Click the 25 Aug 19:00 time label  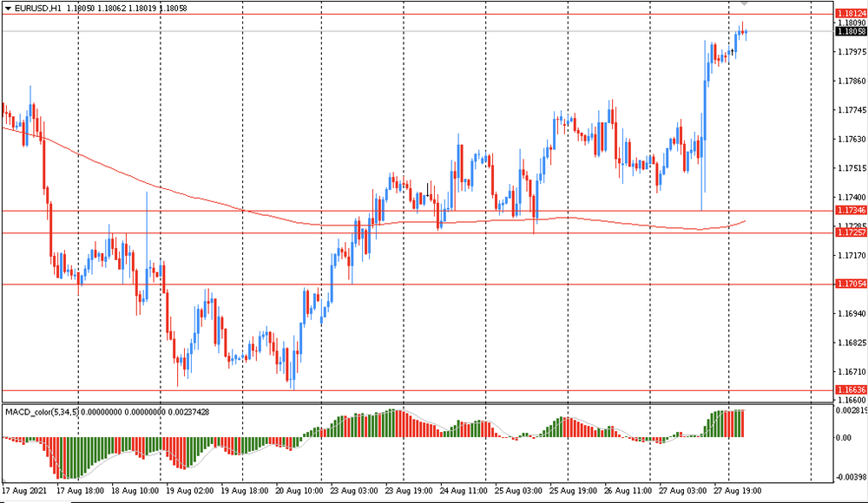[x=573, y=491]
